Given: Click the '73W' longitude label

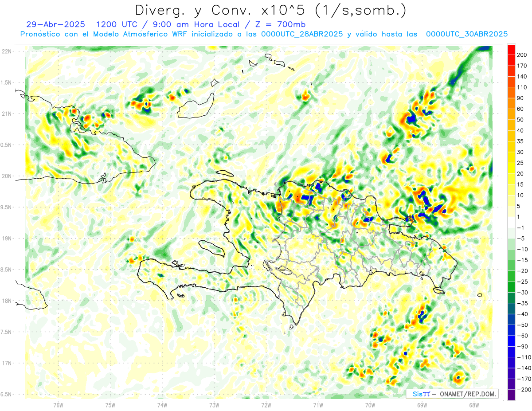Looking at the screenshot, I should tap(214, 405).
